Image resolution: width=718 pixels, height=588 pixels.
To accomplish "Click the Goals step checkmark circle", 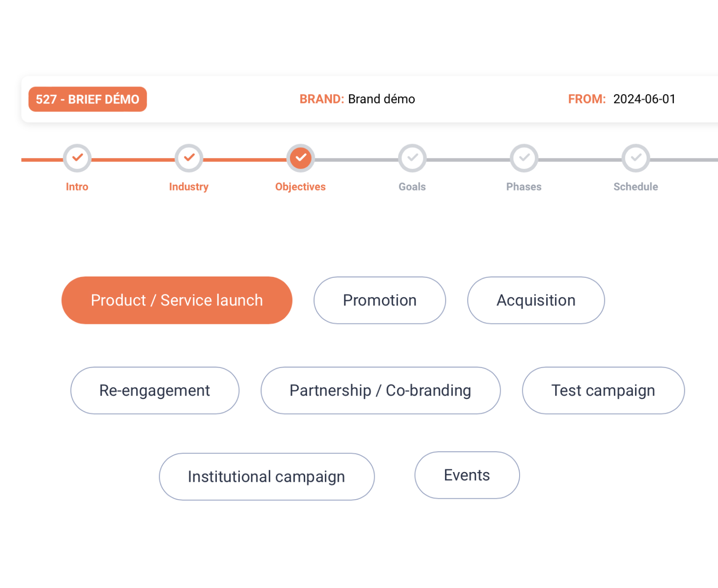I will pos(412,158).
